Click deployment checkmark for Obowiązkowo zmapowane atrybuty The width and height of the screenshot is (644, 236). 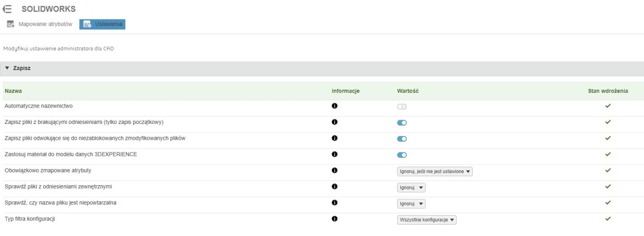point(608,170)
